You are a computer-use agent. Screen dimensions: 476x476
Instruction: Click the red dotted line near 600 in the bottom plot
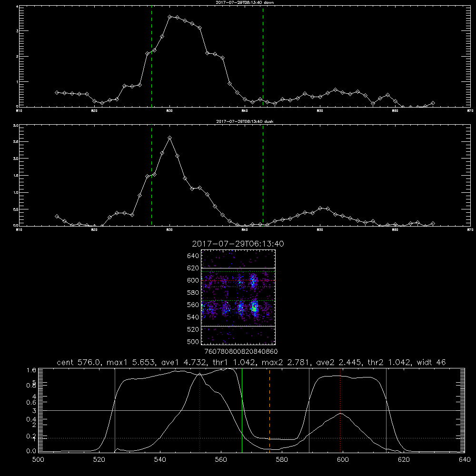point(340,410)
